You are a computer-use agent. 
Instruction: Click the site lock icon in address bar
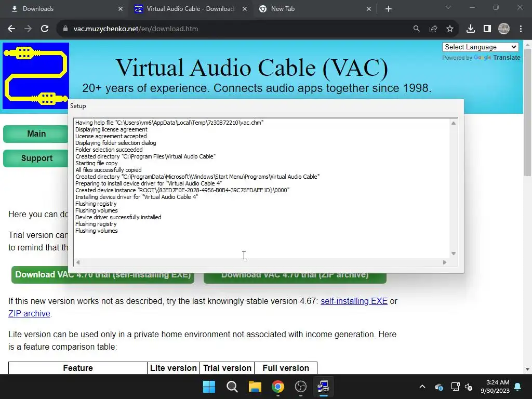click(x=65, y=29)
